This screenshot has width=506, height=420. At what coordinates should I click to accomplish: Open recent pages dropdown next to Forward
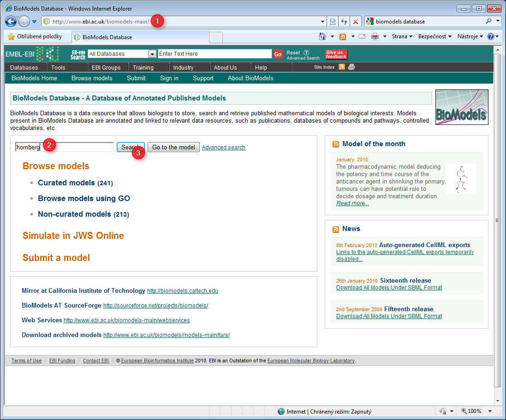pyautogui.click(x=34, y=22)
